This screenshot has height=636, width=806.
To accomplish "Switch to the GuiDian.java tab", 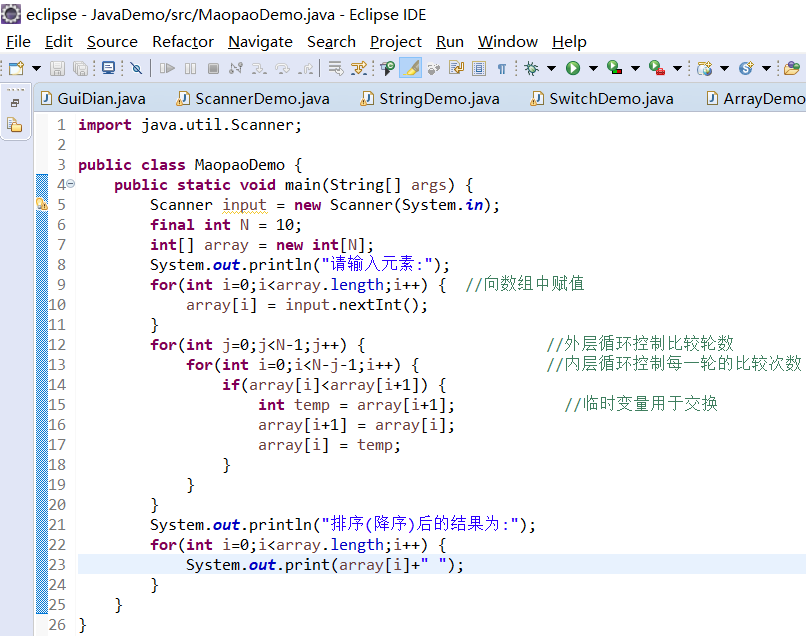I will pos(93,98).
